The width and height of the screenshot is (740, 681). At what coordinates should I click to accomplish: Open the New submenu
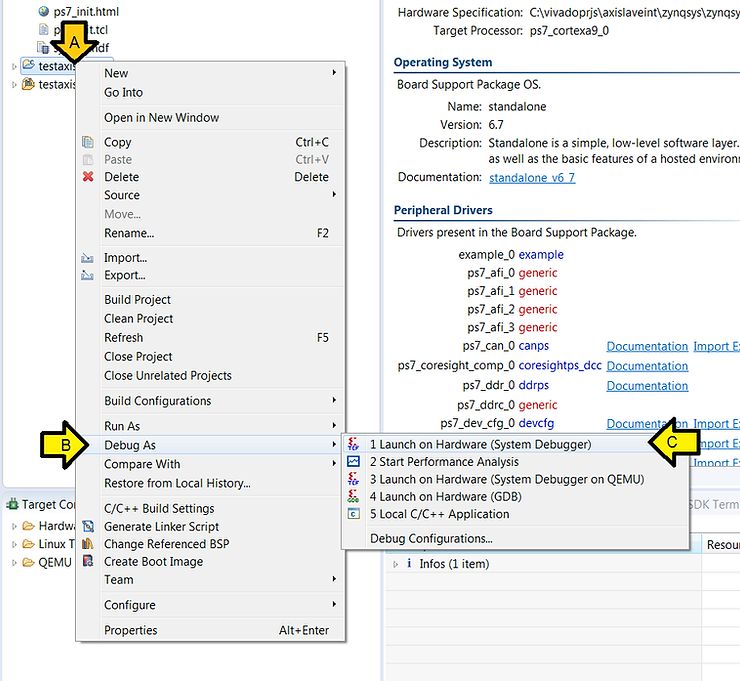click(x=210, y=73)
